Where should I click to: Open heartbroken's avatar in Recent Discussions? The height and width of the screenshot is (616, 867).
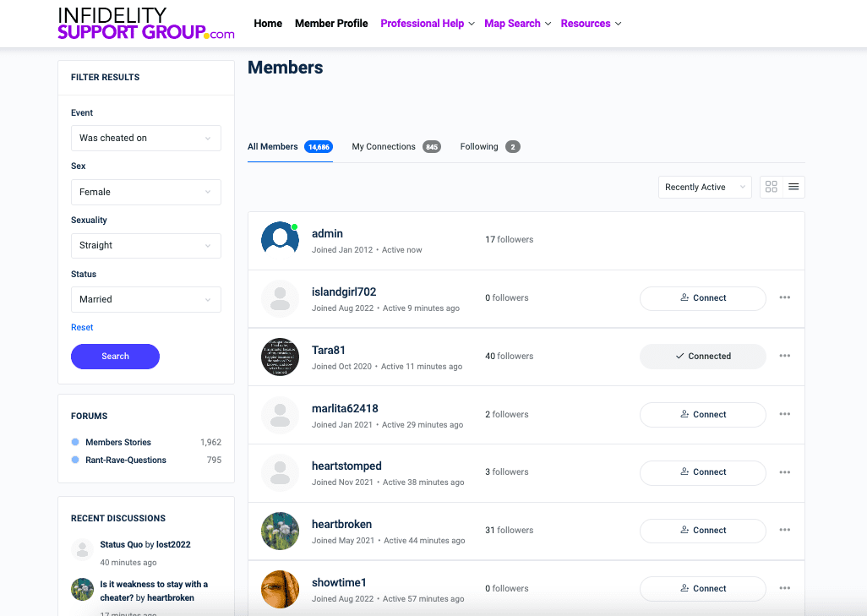click(82, 590)
